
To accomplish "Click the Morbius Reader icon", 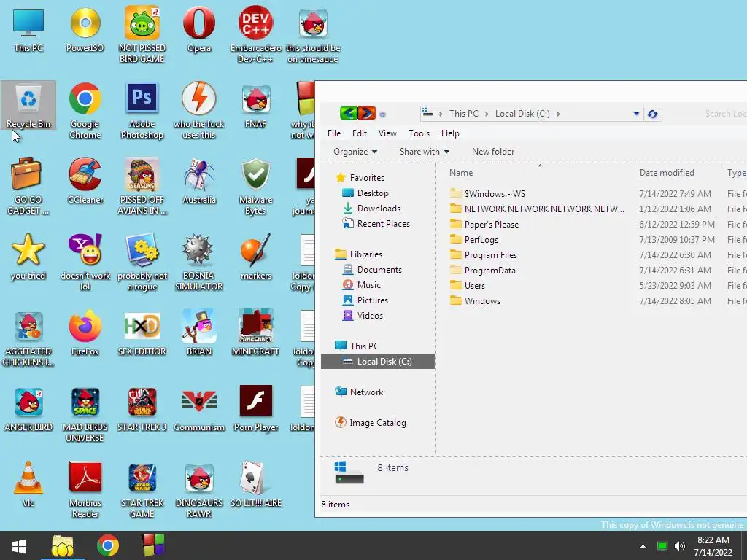I will pos(85,489).
